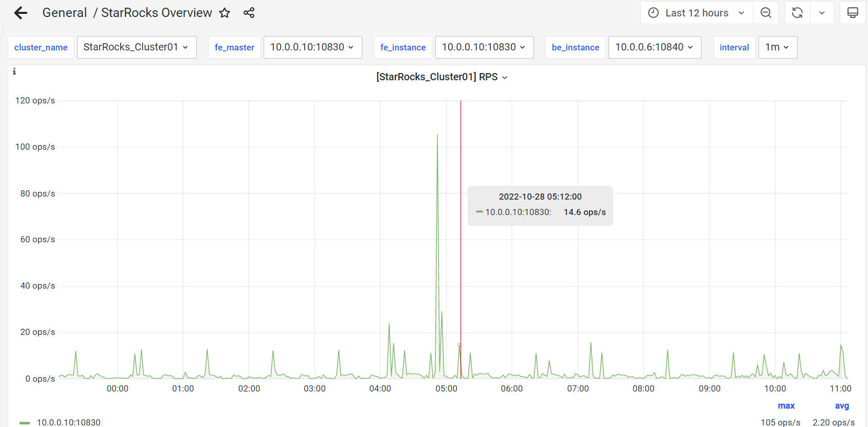Expand the cluster_name StarRocks_Cluster01 dropdown

(x=136, y=47)
